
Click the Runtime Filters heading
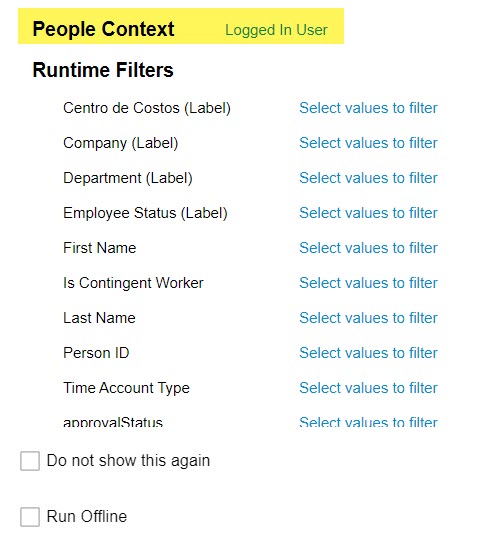(x=103, y=70)
